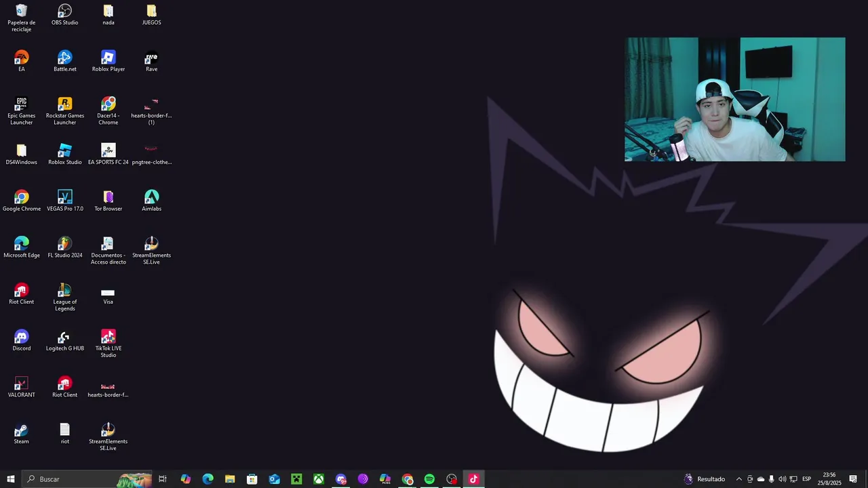The image size is (868, 488).
Task: Open the network tray icon
Action: 793,479
